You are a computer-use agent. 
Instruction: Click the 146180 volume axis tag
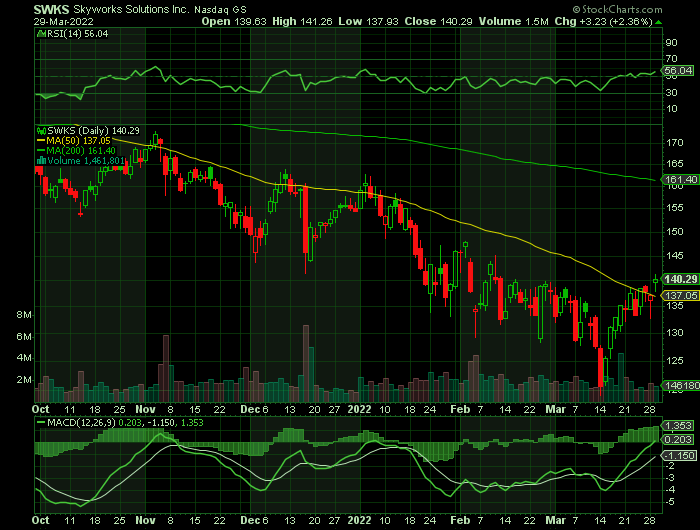pyautogui.click(x=680, y=385)
